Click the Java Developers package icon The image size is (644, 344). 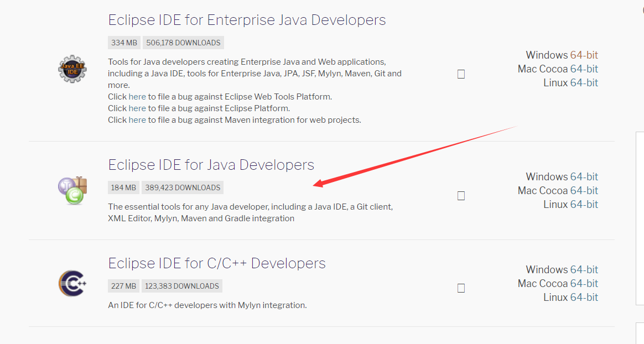72,190
